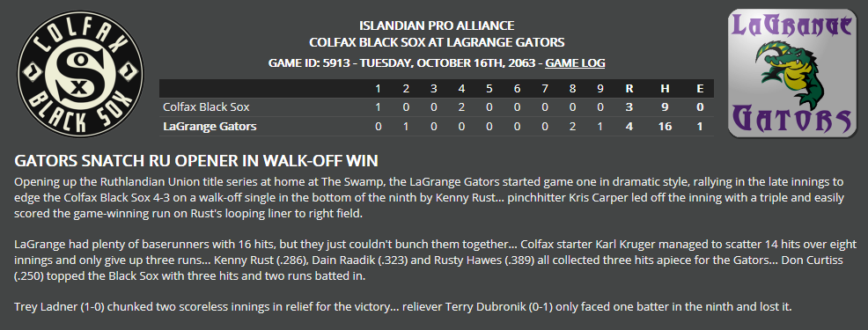Click Colfax Black Sox at LaGrange Gators heading
Screen dimensions: 868x330
(x=437, y=42)
